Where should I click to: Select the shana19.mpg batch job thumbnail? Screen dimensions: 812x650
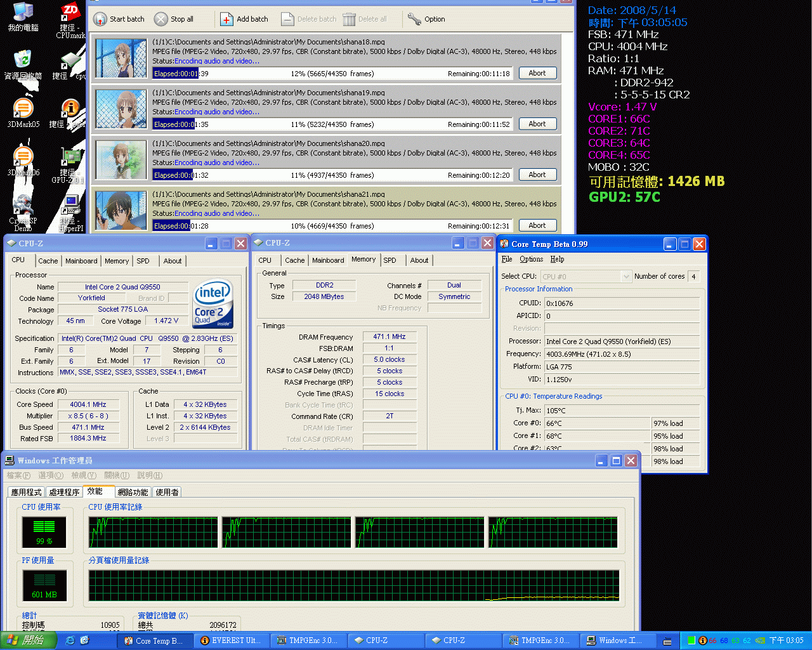coord(121,109)
